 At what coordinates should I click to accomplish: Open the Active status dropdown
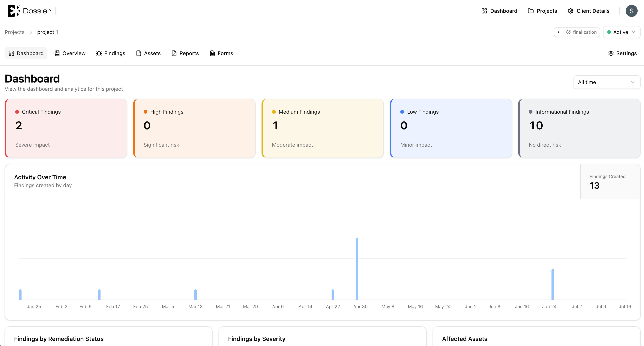click(x=622, y=32)
